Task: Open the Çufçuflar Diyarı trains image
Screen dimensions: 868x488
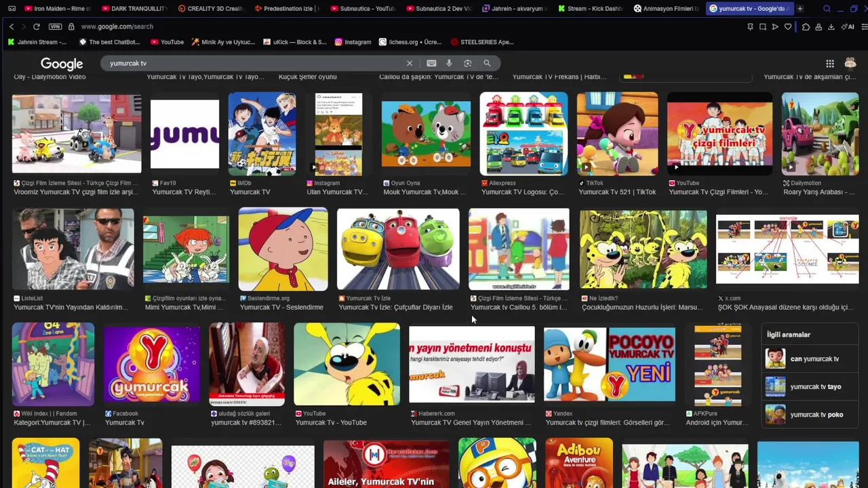Action: 398,249
